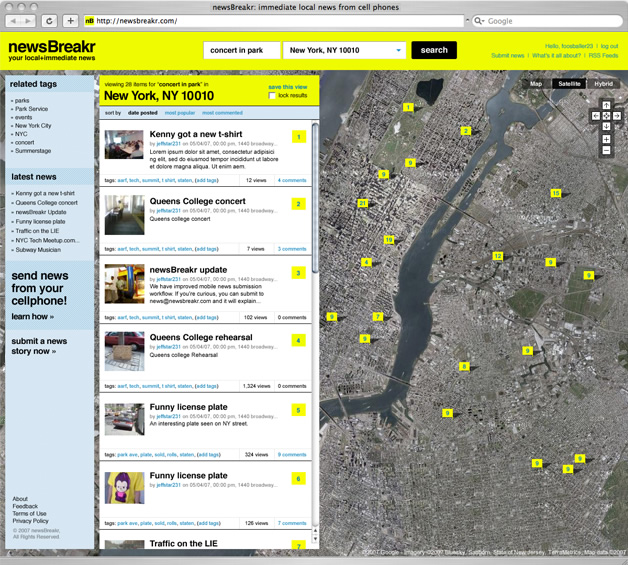
Task: Add bookmark with the plus toolbar button
Action: 70,21
